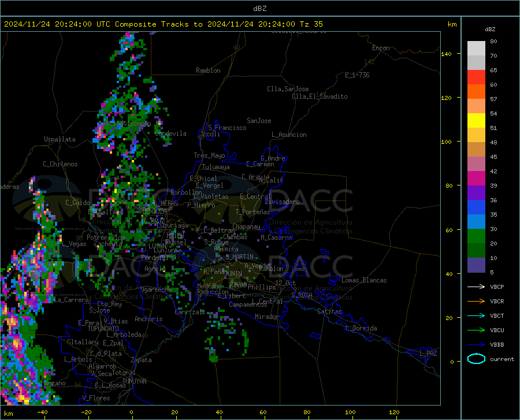Click the timestamp 'Composite Tracks' header line

[x=163, y=24]
